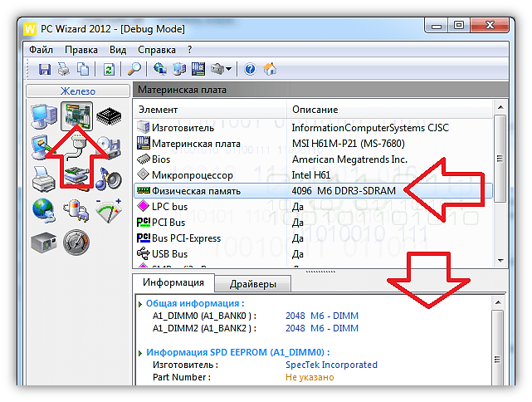Click the Copy documents icon in the toolbar
532x402 pixels.
click(83, 69)
